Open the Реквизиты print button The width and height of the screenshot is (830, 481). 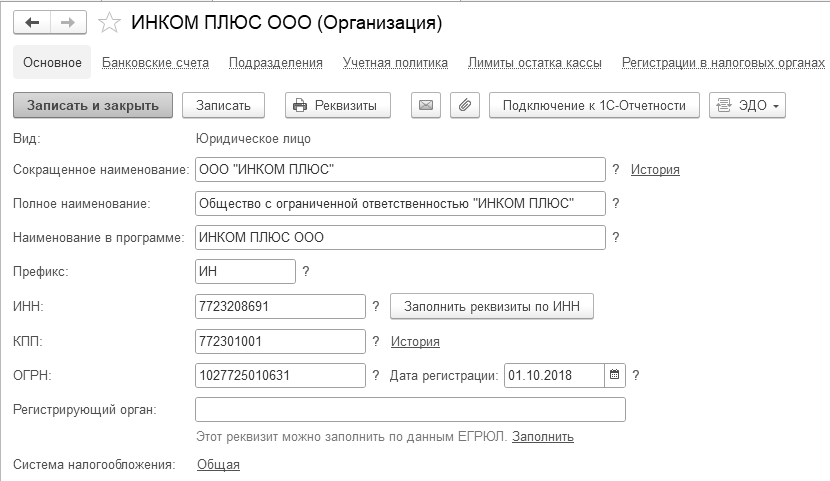[337, 105]
